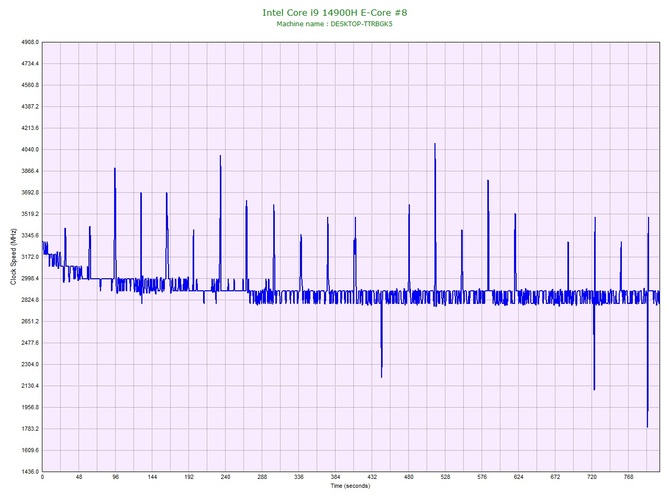Click the 4040.0 y-axis value
Viewport: 670px width, 503px height.
point(30,150)
